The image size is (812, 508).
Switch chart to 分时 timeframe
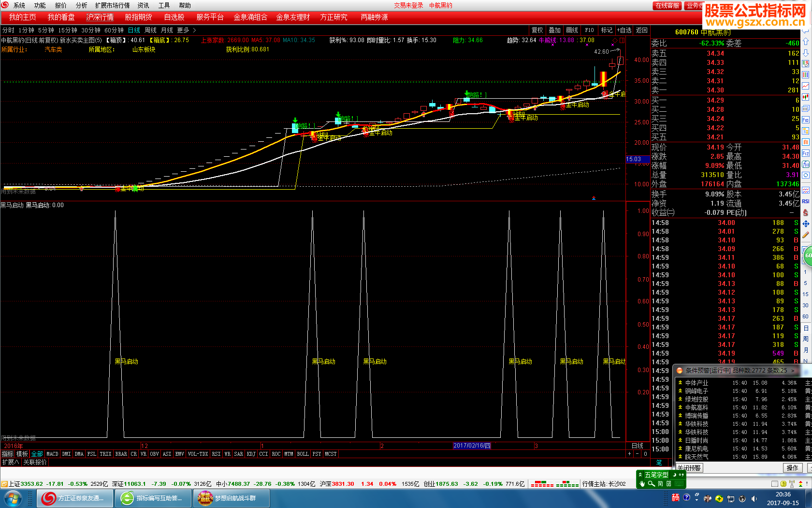coord(8,30)
